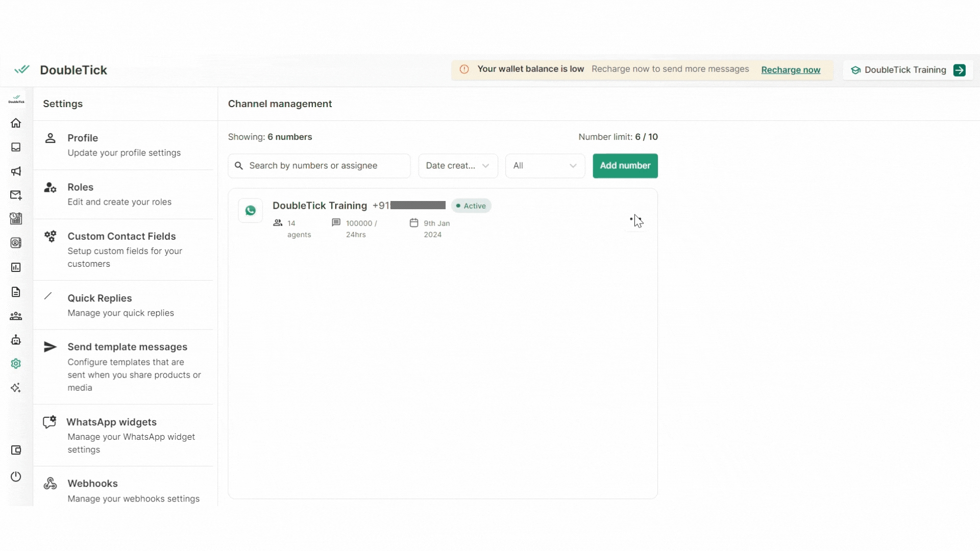Open the analytics bar chart icon

click(x=16, y=267)
